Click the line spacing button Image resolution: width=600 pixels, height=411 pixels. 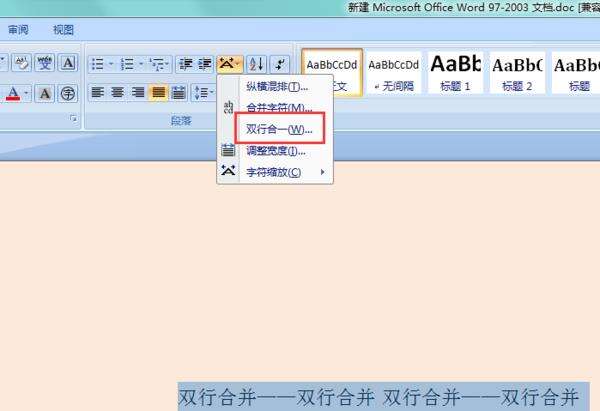click(203, 93)
